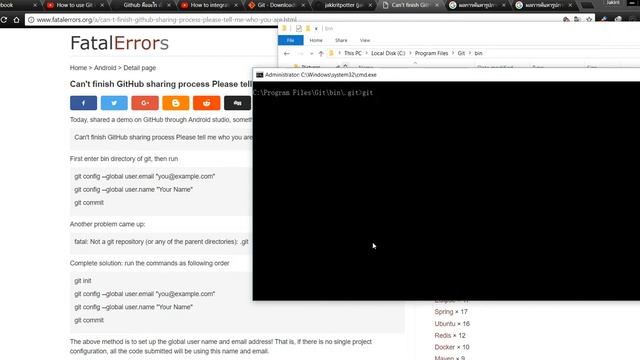Close the 'Can't finish Git' browser tab
Image resolution: width=640 pixels, height=360 pixels.
[x=437, y=5]
